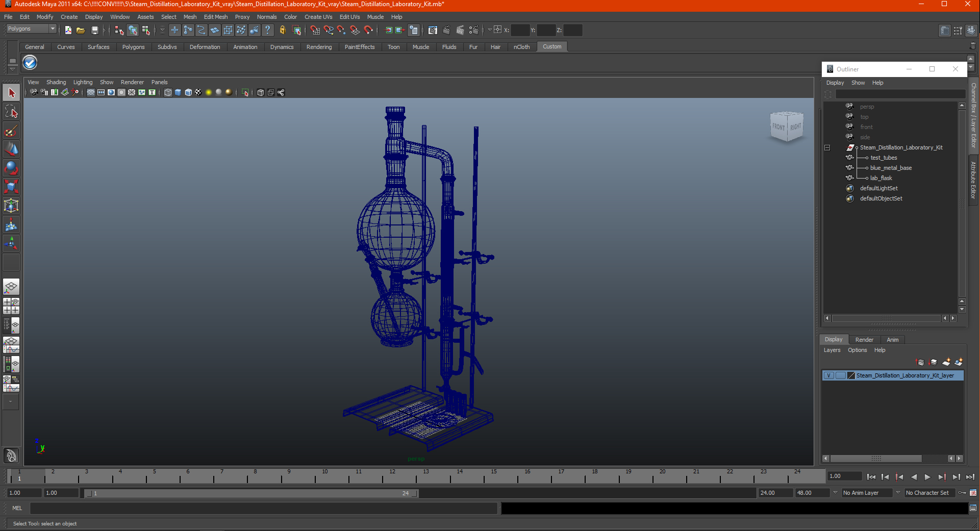980x531 pixels.
Task: Open animation preferences icon
Action: (x=973, y=493)
